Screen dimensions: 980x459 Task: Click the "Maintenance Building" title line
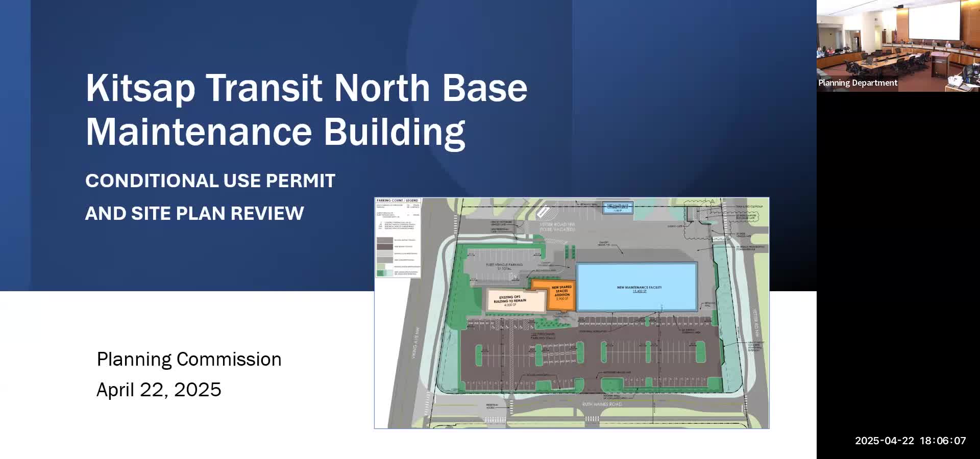tap(275, 132)
